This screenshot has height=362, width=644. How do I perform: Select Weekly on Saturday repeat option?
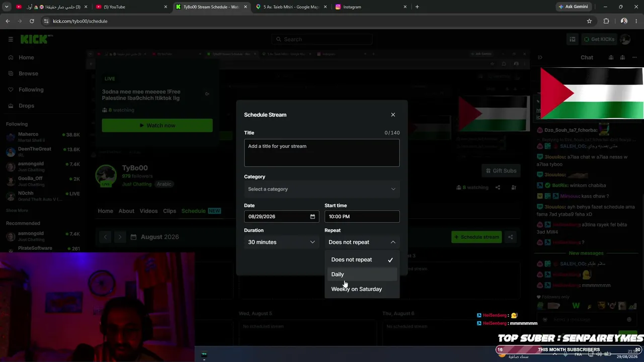[362, 289]
